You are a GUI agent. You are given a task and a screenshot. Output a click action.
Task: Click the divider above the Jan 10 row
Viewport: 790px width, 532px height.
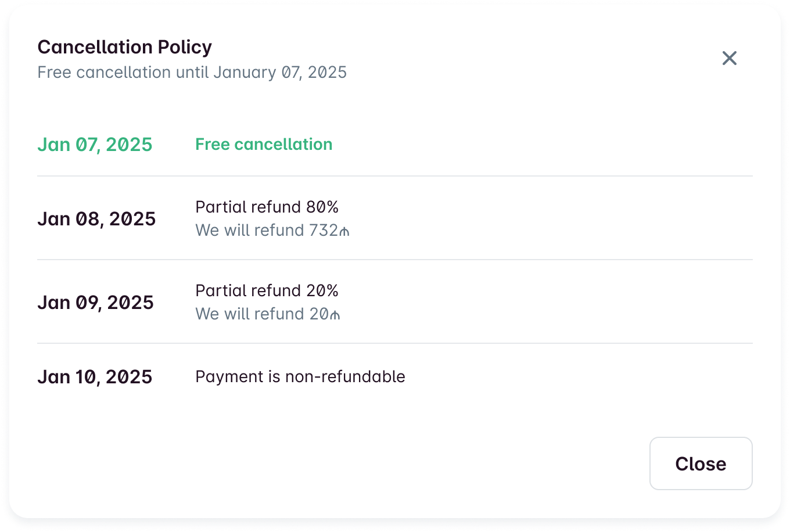point(395,343)
